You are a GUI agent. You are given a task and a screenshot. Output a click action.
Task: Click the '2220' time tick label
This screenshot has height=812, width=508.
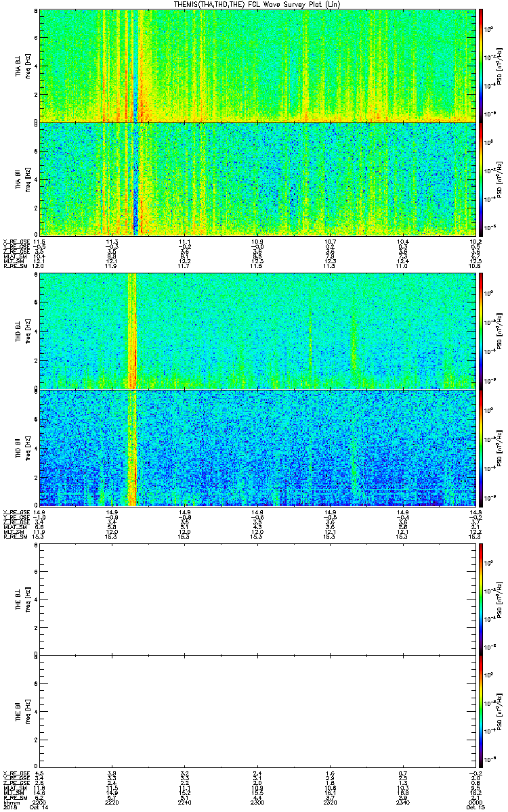pos(112,801)
